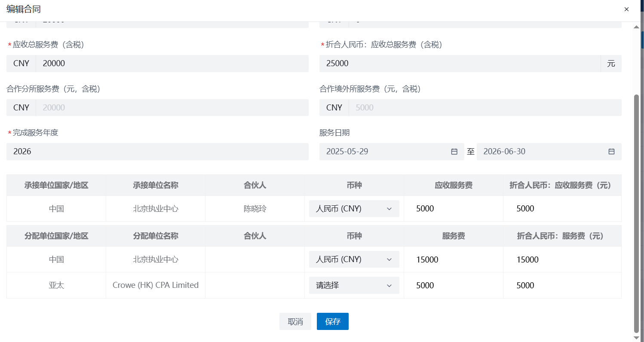Click 合作分所服务费 input field

172,107
